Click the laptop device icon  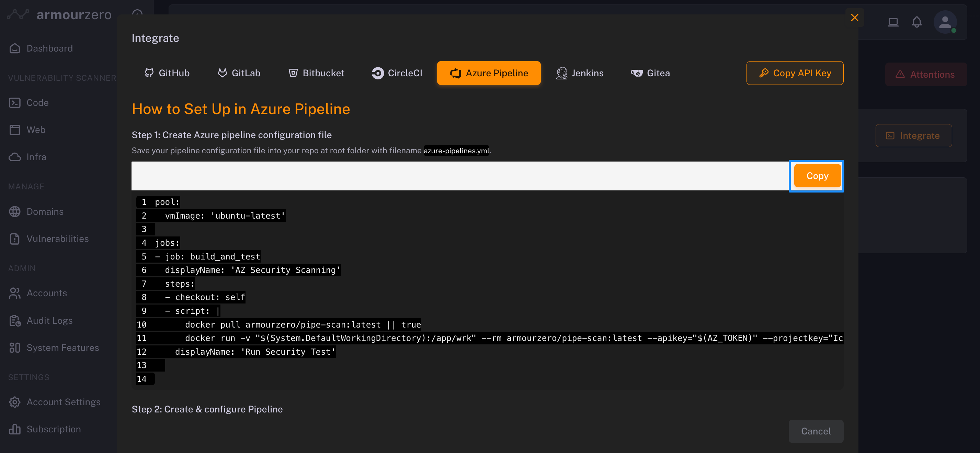pos(893,22)
